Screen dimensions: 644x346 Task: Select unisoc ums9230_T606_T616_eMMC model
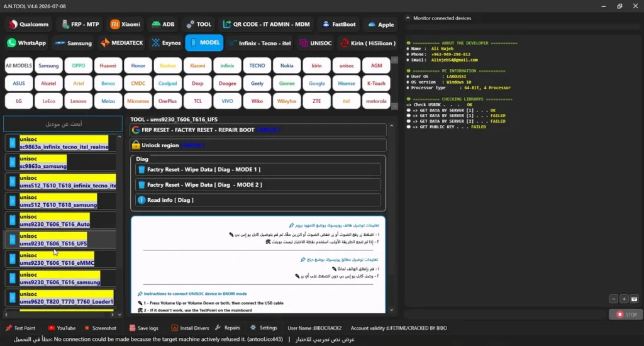pos(60,259)
